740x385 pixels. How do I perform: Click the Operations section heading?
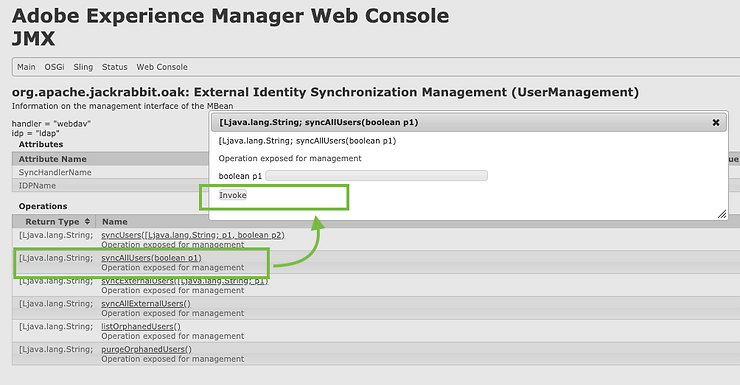[43, 206]
